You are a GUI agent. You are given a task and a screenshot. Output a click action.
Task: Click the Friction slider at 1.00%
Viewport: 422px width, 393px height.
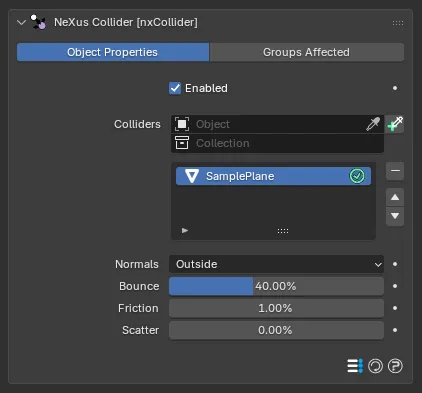[276, 308]
